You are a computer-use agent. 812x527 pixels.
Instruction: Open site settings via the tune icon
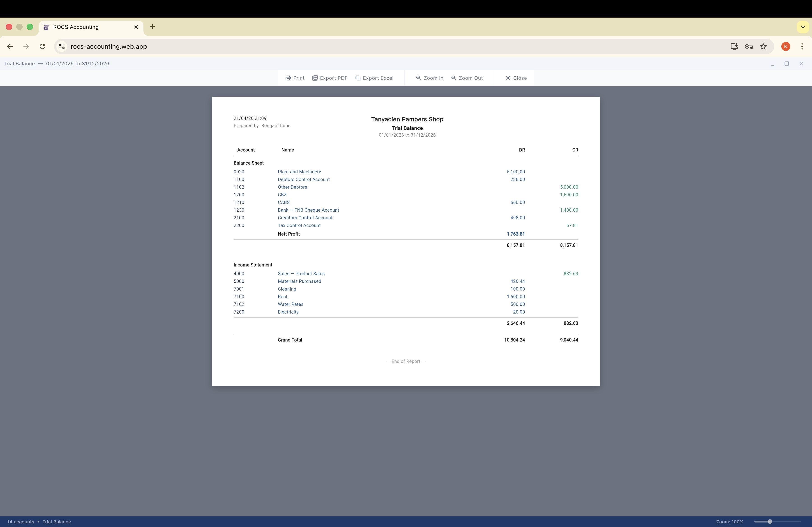[61, 46]
